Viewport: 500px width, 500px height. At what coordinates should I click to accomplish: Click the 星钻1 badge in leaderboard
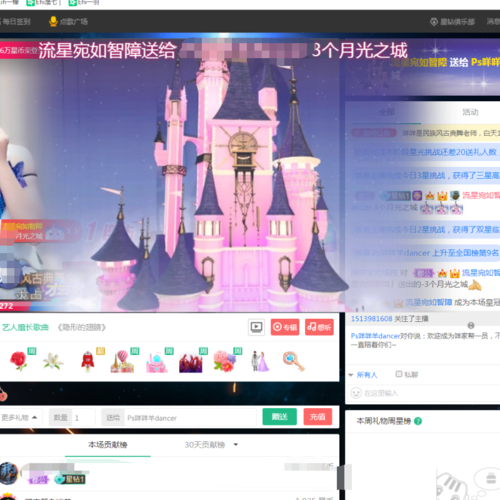pyautogui.click(x=70, y=479)
